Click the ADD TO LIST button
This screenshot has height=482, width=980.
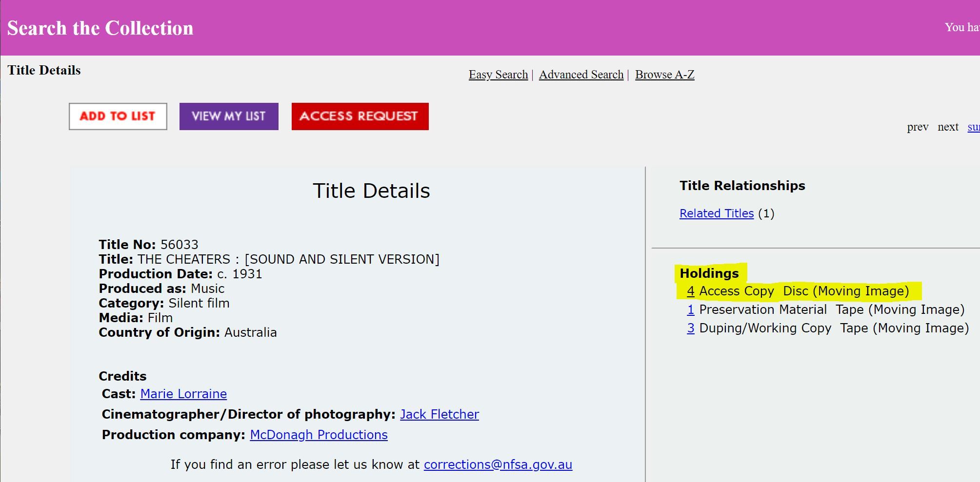(x=118, y=116)
